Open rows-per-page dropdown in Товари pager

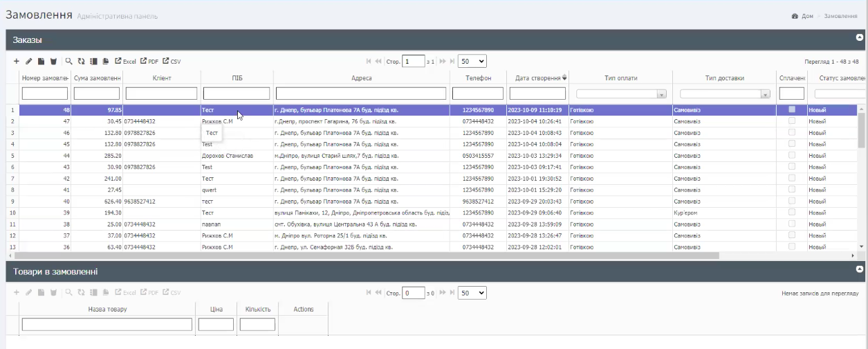[473, 293]
